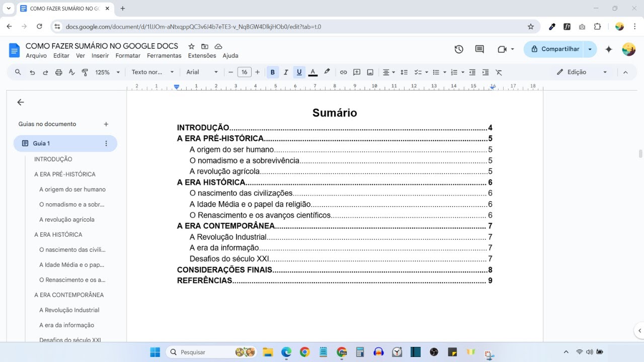Open the Ajuda menu
Viewport: 644px width, 362px height.
(230, 56)
